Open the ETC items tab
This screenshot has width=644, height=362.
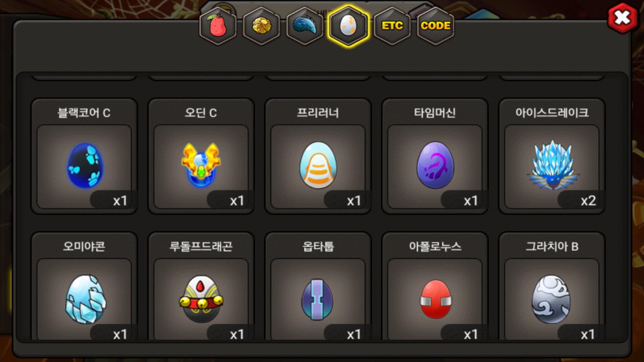click(x=392, y=26)
